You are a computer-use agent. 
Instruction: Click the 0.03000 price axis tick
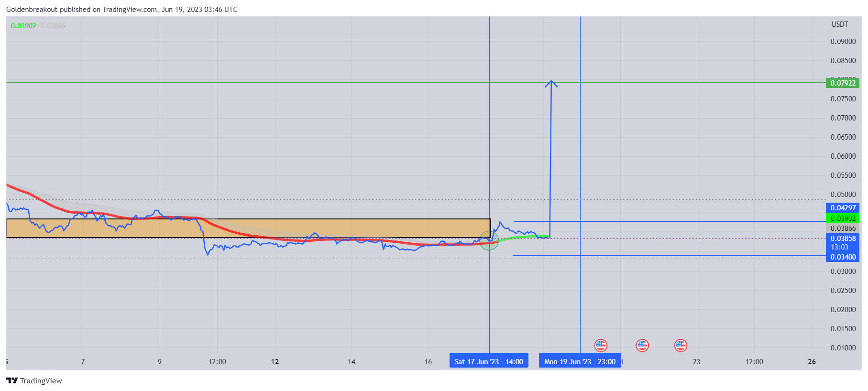tap(843, 272)
